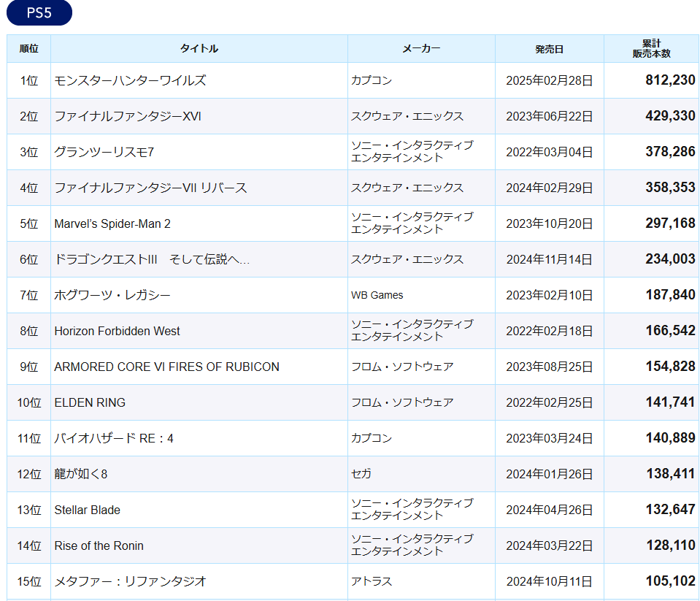This screenshot has width=700, height=601.
Task: Click rank cell 15位
Action: pyautogui.click(x=29, y=581)
